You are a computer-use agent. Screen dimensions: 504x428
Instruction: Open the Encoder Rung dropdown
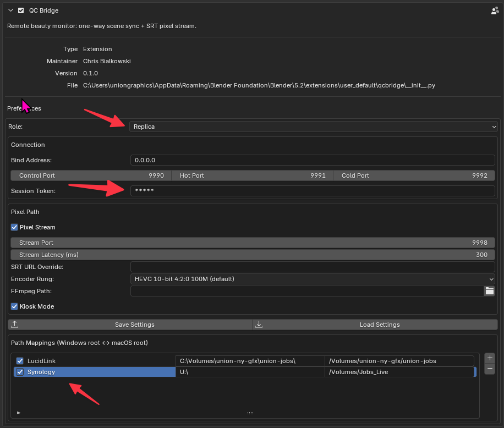313,279
